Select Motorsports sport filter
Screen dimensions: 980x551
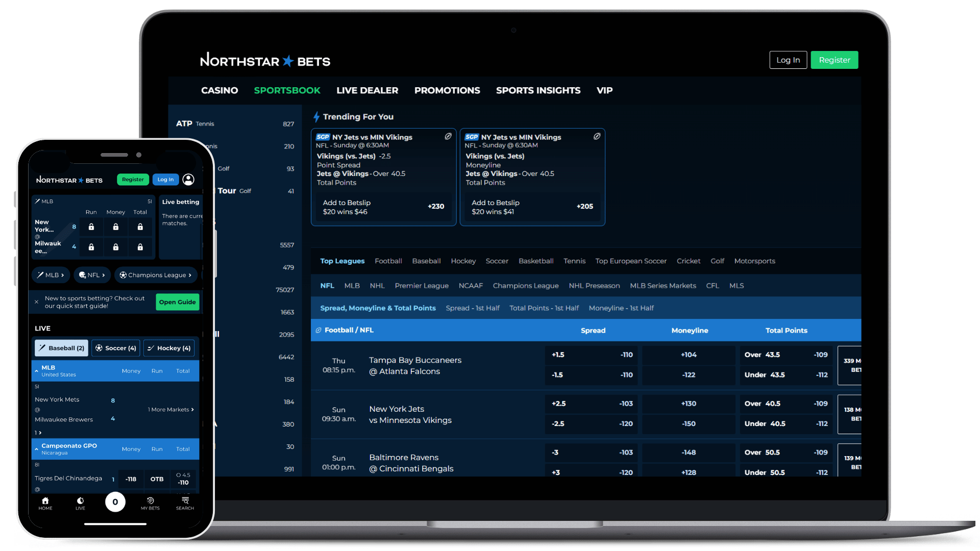(x=754, y=261)
